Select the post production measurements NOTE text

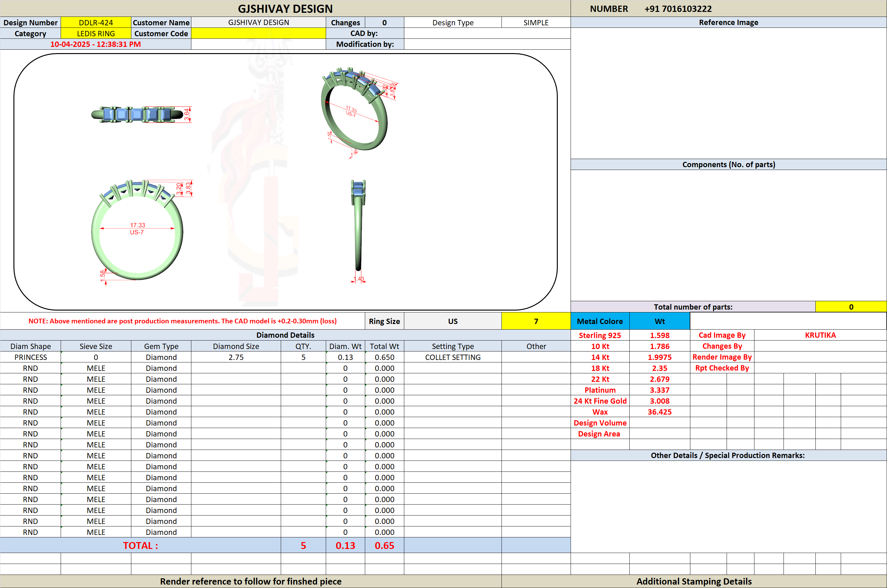coord(182,321)
